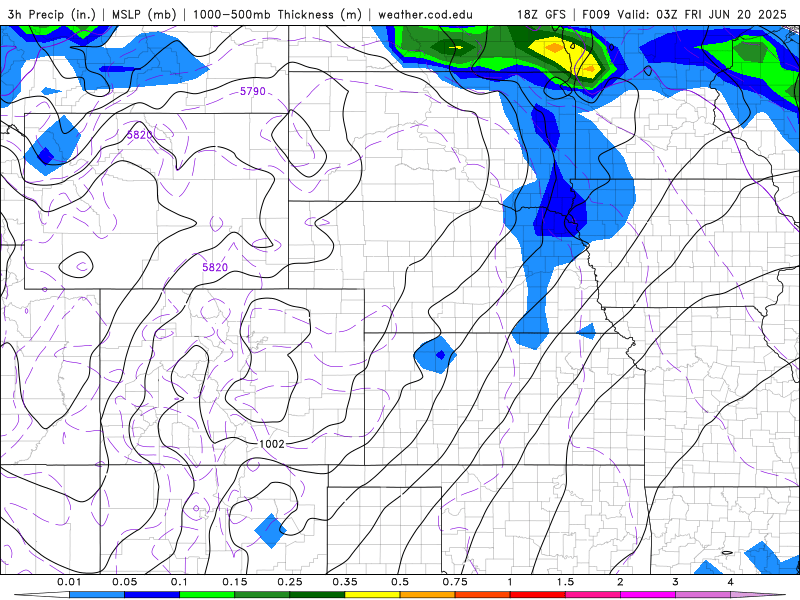Click the 5820 label just below 5790
The width and height of the screenshot is (800, 600).
pos(140,135)
